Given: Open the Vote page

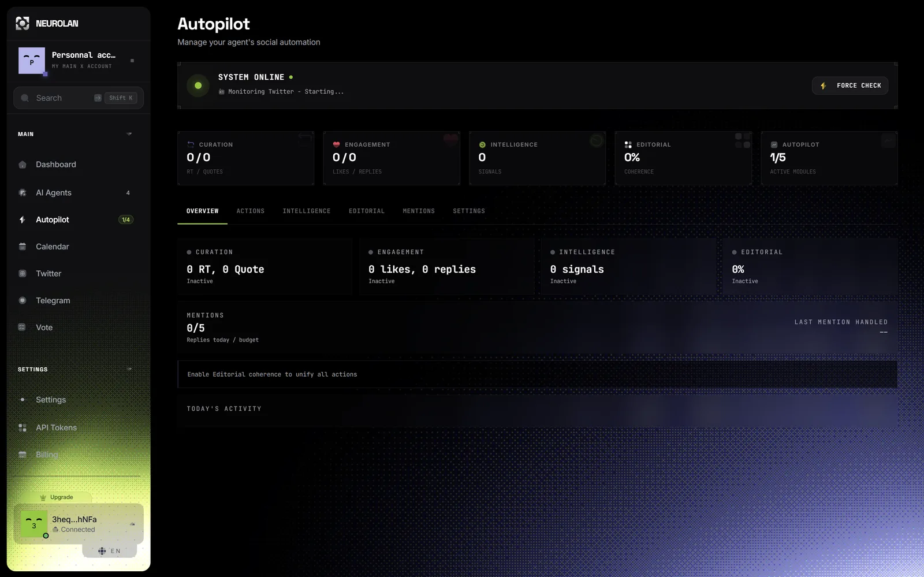Looking at the screenshot, I should pyautogui.click(x=44, y=327).
